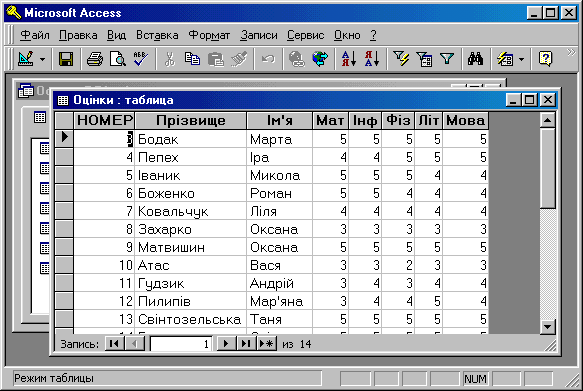Click the Undo arrow icon
Screen dimensions: 583x391
[268, 59]
